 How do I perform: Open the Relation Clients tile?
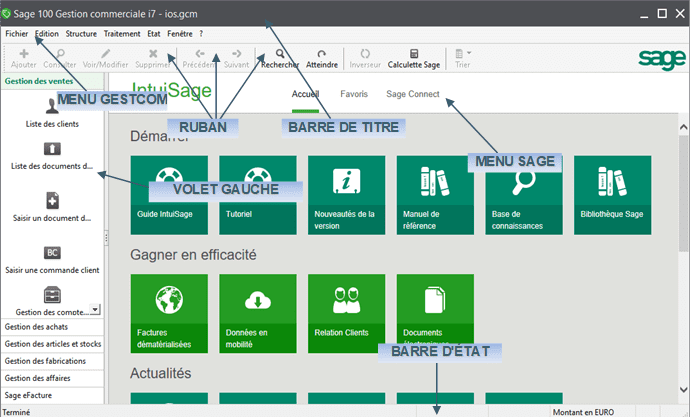click(346, 313)
